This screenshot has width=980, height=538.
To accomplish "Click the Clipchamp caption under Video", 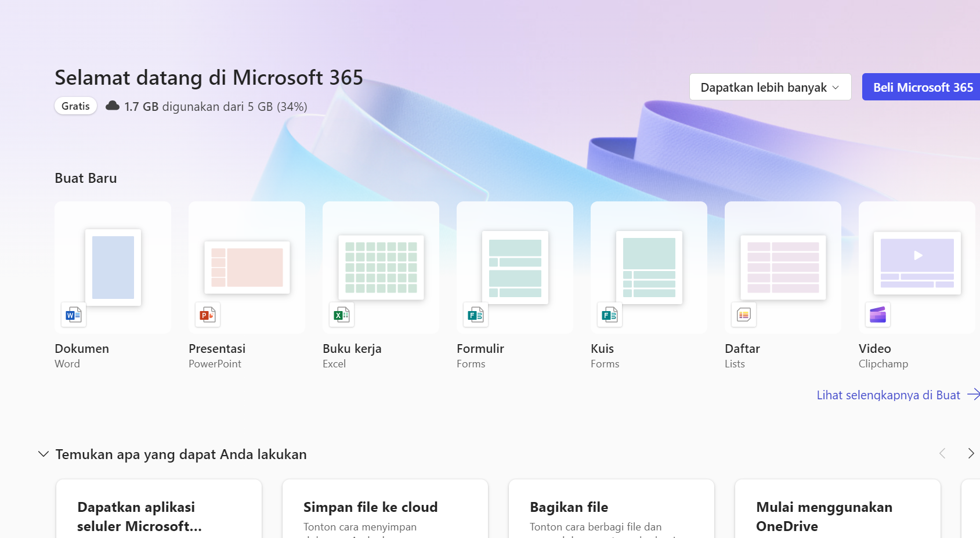I will pyautogui.click(x=884, y=364).
